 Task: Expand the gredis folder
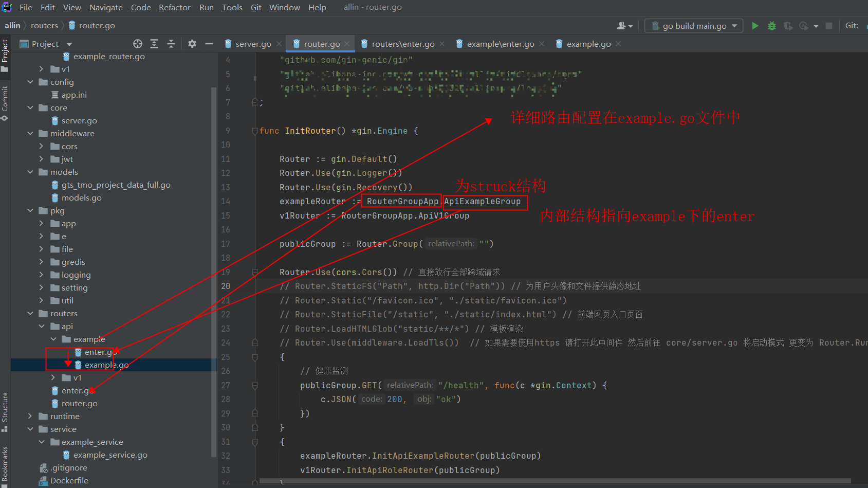42,262
